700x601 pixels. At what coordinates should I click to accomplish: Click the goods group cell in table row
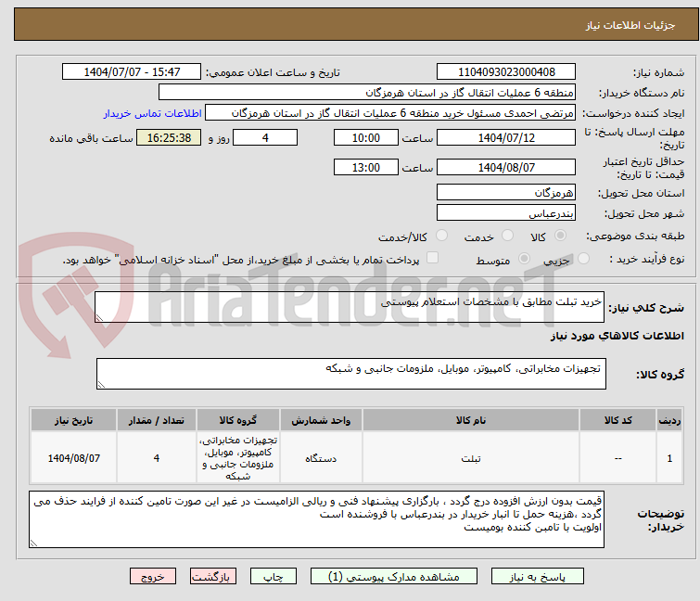[x=238, y=457]
